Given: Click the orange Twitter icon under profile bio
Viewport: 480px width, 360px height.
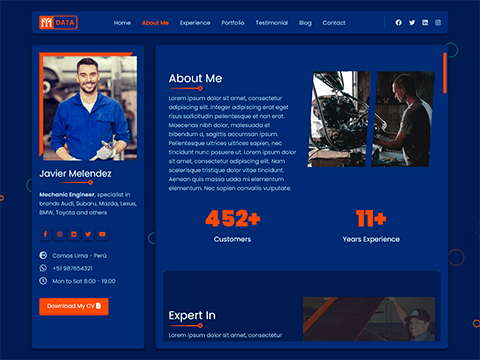Looking at the screenshot, I should [88, 234].
